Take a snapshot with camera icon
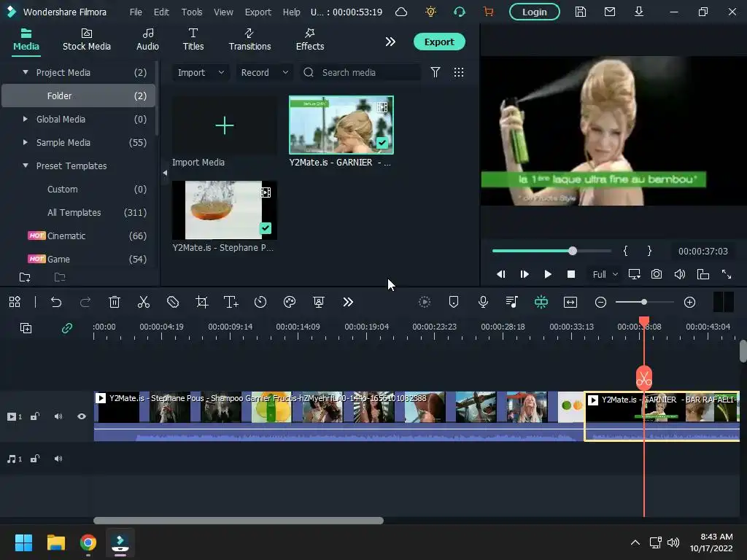This screenshot has height=560, width=747. (x=657, y=274)
